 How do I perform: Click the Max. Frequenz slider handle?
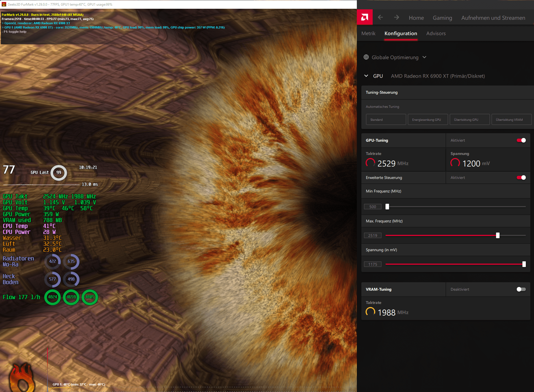pyautogui.click(x=498, y=235)
